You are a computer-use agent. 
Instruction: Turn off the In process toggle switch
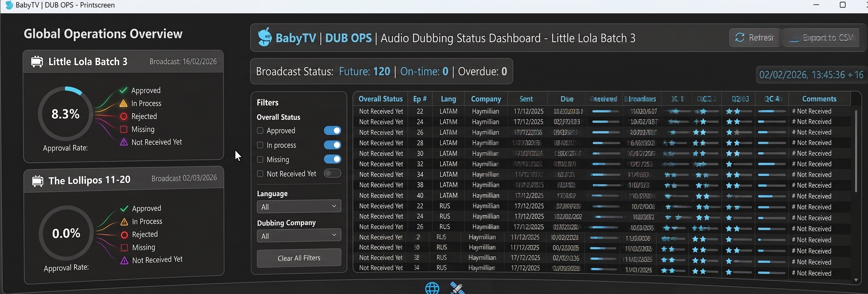[333, 145]
